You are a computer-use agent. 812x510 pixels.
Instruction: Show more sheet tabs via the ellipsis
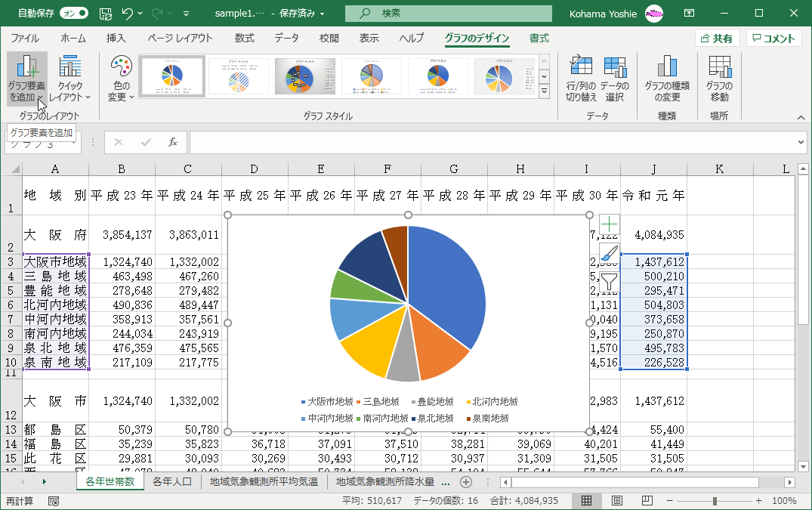click(x=446, y=482)
